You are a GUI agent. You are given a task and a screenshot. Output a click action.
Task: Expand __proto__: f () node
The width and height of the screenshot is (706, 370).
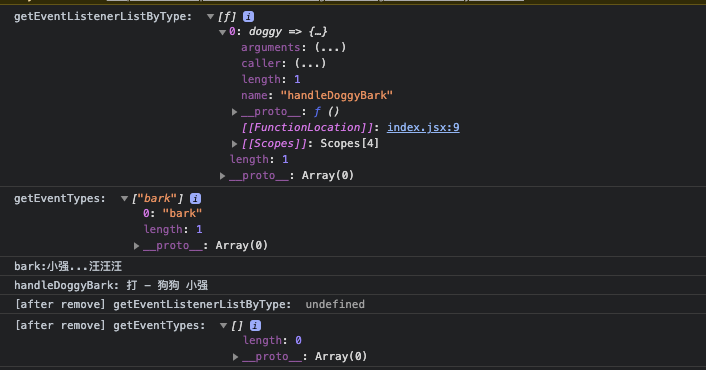point(234,112)
